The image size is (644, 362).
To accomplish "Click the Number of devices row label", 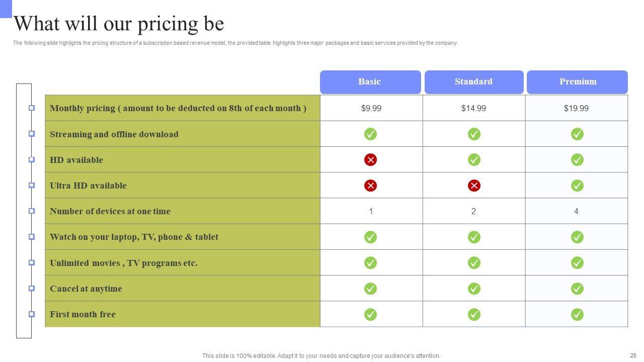I will click(110, 211).
